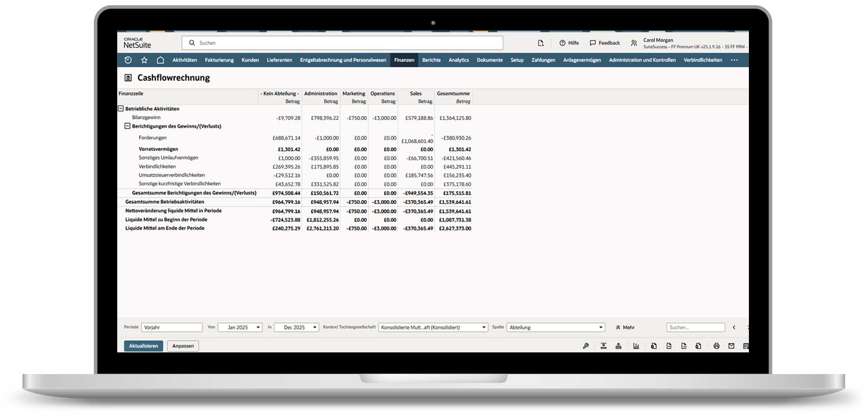Viewport: 868px width, 419px height.
Task: Click the Oracle NetSuite logo
Action: 137,43
